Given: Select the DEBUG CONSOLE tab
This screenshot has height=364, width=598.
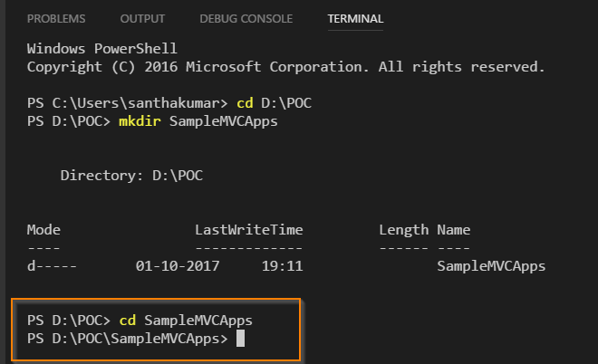Looking at the screenshot, I should click(246, 19).
